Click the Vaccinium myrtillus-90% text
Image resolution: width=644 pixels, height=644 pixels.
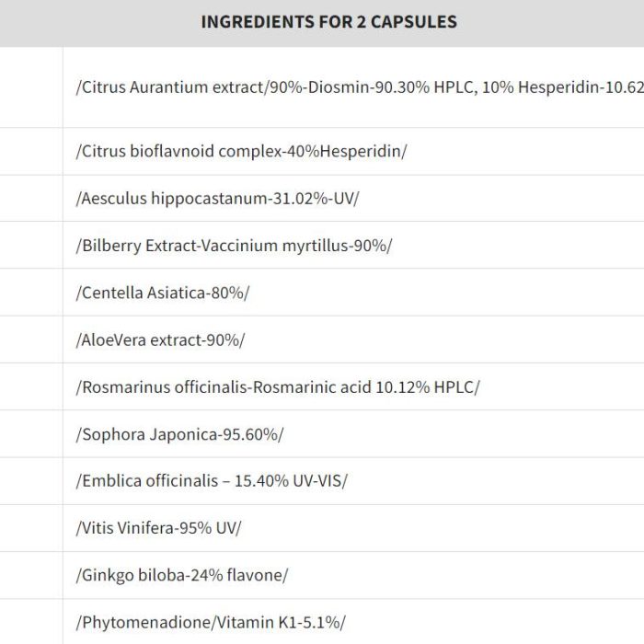tap(294, 246)
